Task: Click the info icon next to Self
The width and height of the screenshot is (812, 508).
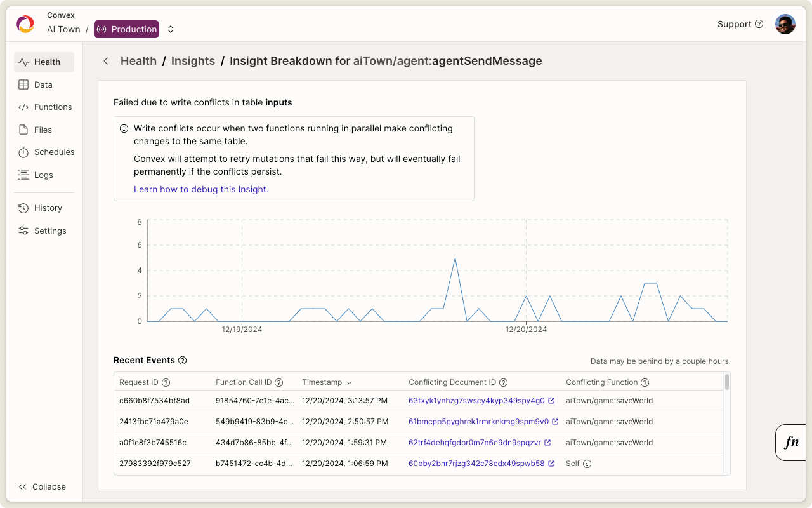Action: click(587, 464)
